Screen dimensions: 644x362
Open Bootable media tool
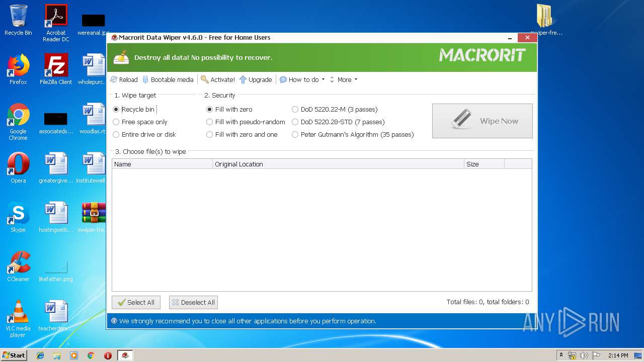click(x=168, y=79)
